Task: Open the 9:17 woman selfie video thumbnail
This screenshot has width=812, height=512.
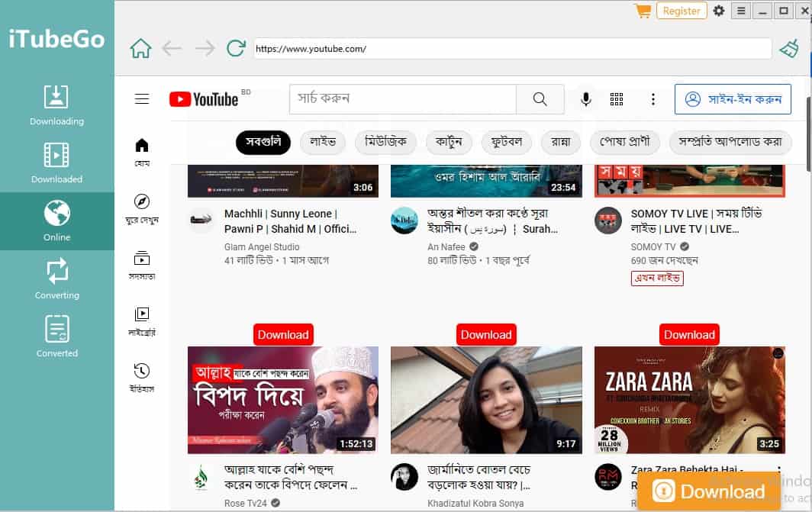Action: pyautogui.click(x=486, y=400)
